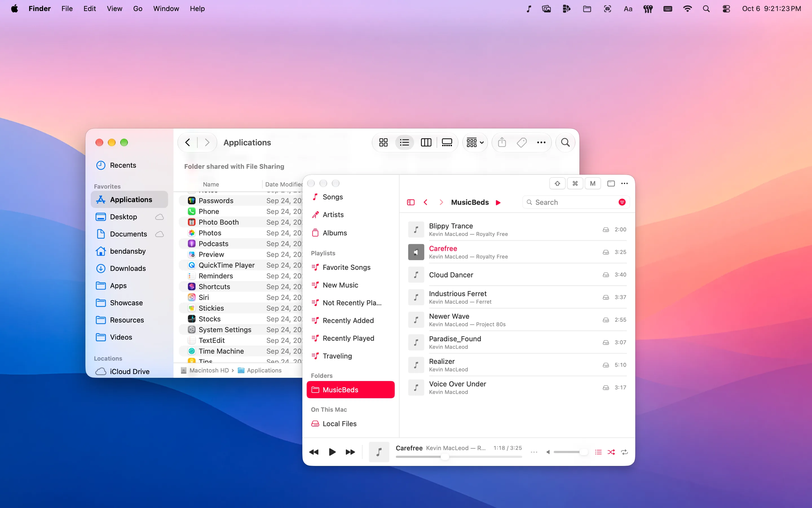Screen dimensions: 812x508
Task: Switch Finder to list view
Action: coord(404,143)
